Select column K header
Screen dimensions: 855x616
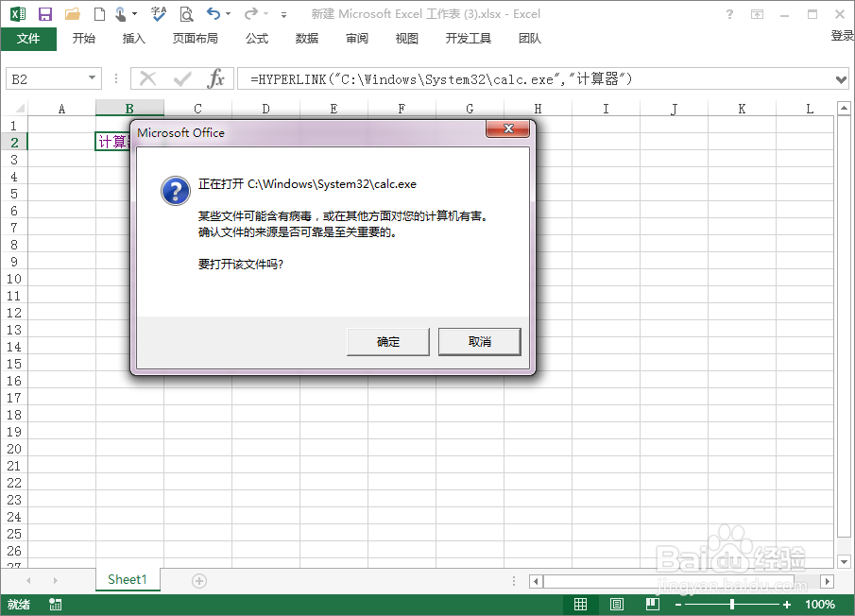point(742,108)
